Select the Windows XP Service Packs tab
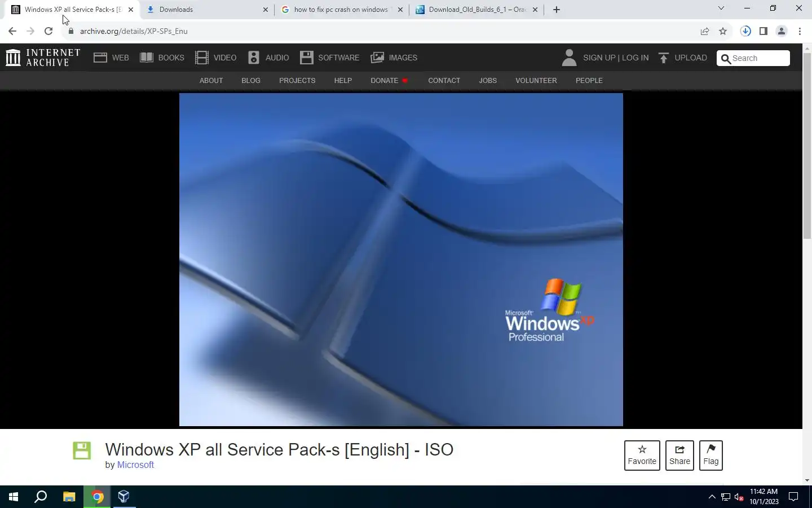Viewport: 812px width, 508px height. tap(72, 10)
